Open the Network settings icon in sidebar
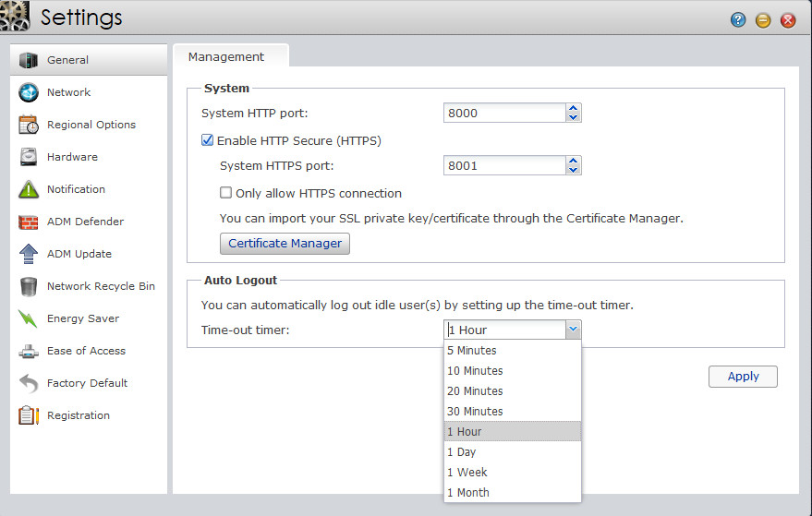This screenshot has height=516, width=812. pyautogui.click(x=29, y=92)
